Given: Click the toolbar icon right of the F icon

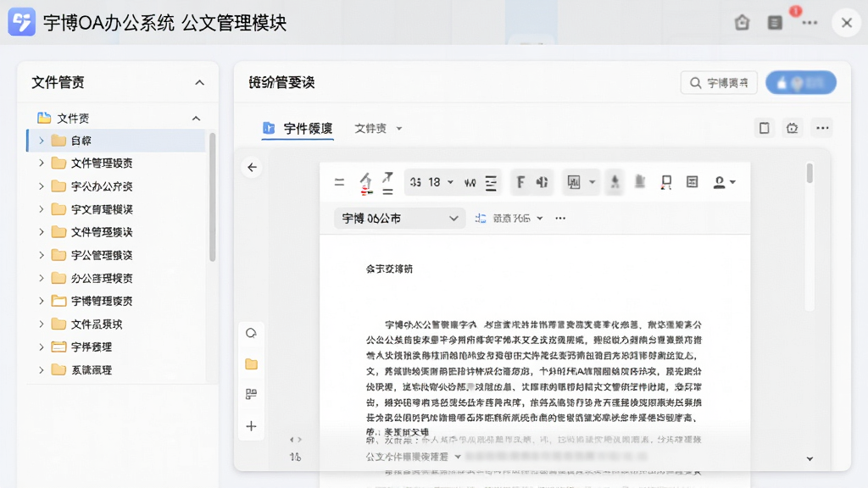Looking at the screenshot, I should pyautogui.click(x=542, y=182).
